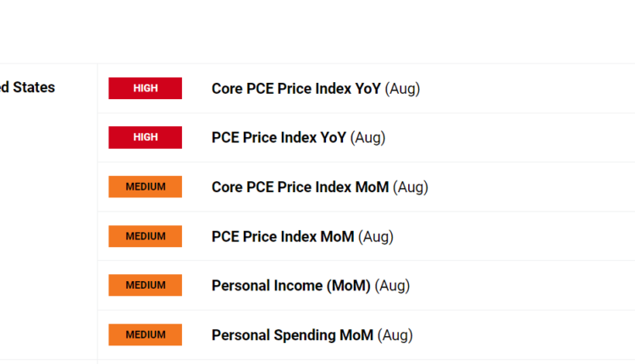The height and width of the screenshot is (364, 635).
Task: Click (Aug) after Core PCE Price Index YoY
Action: tap(402, 88)
